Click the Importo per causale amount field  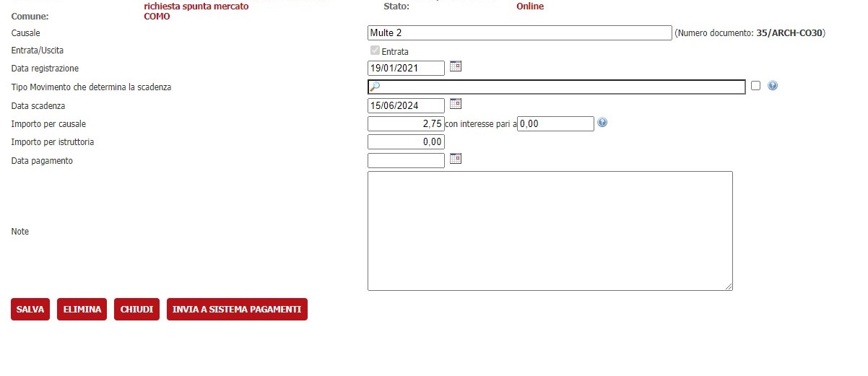click(x=406, y=124)
